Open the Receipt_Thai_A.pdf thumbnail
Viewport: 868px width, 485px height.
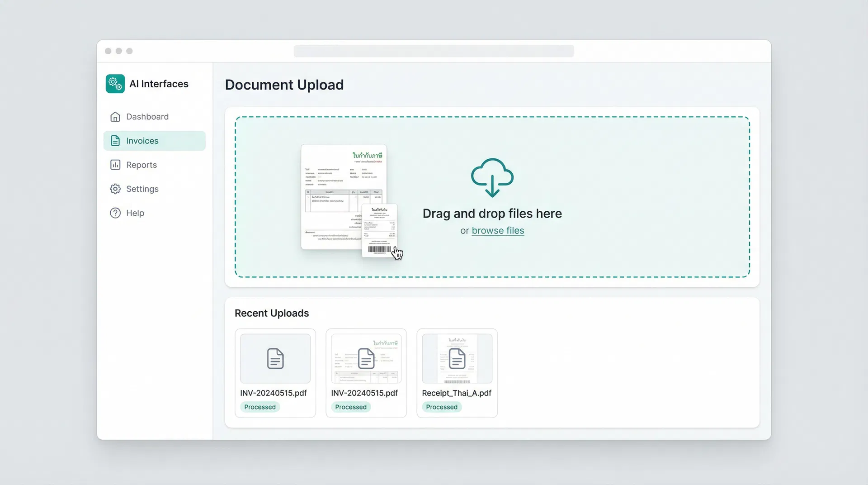[457, 358]
